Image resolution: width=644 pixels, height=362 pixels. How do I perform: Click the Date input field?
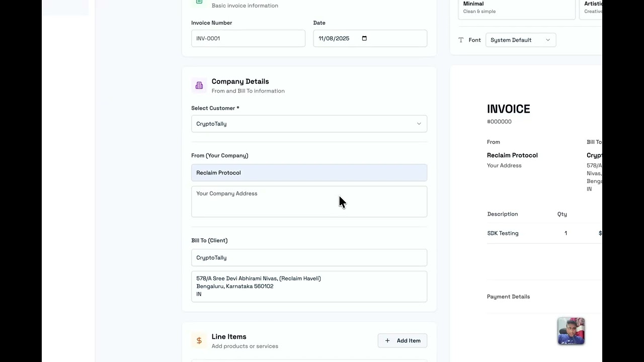pos(337,38)
